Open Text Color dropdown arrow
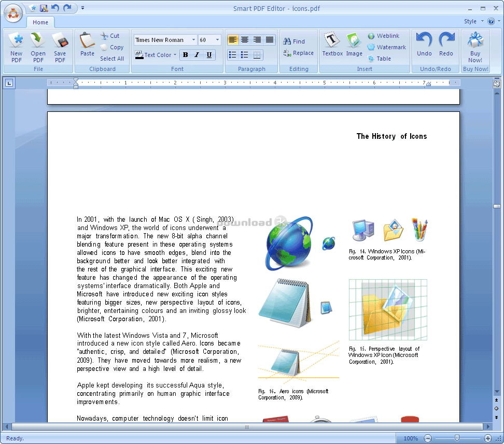 (x=175, y=55)
